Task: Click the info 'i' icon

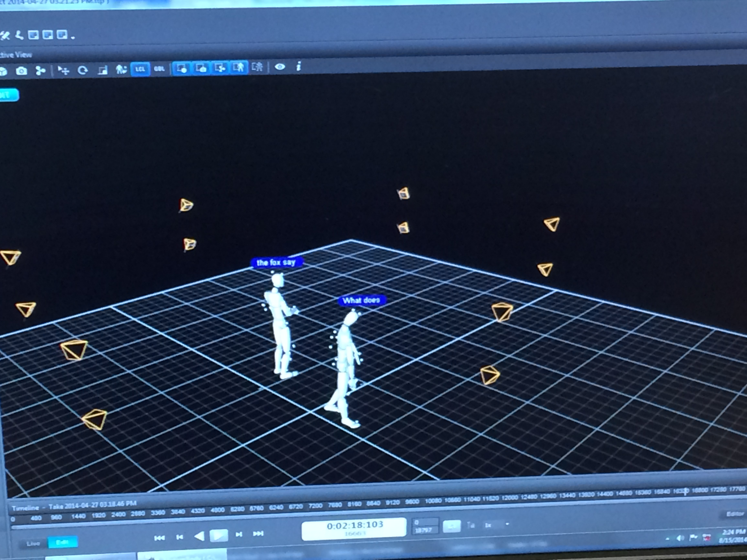Action: click(x=298, y=67)
